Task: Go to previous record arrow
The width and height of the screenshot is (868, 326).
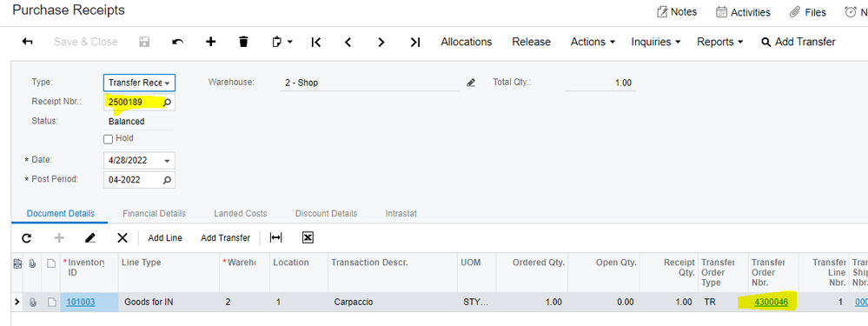Action: pyautogui.click(x=348, y=42)
